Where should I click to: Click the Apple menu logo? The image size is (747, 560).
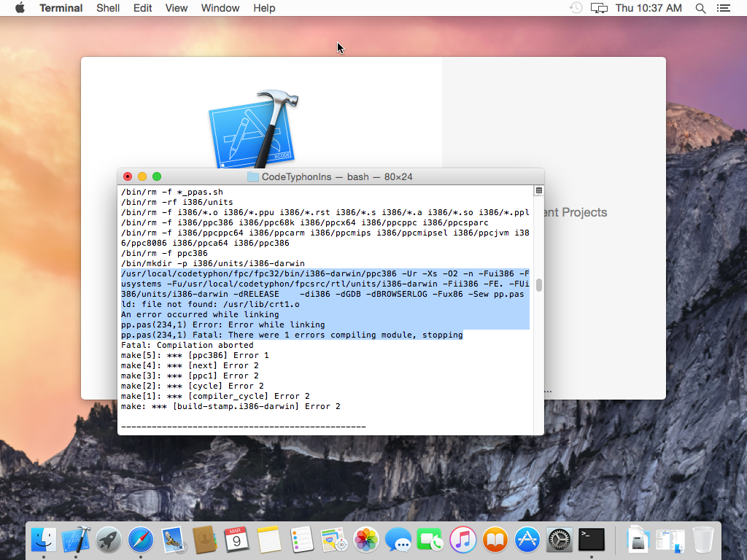20,8
